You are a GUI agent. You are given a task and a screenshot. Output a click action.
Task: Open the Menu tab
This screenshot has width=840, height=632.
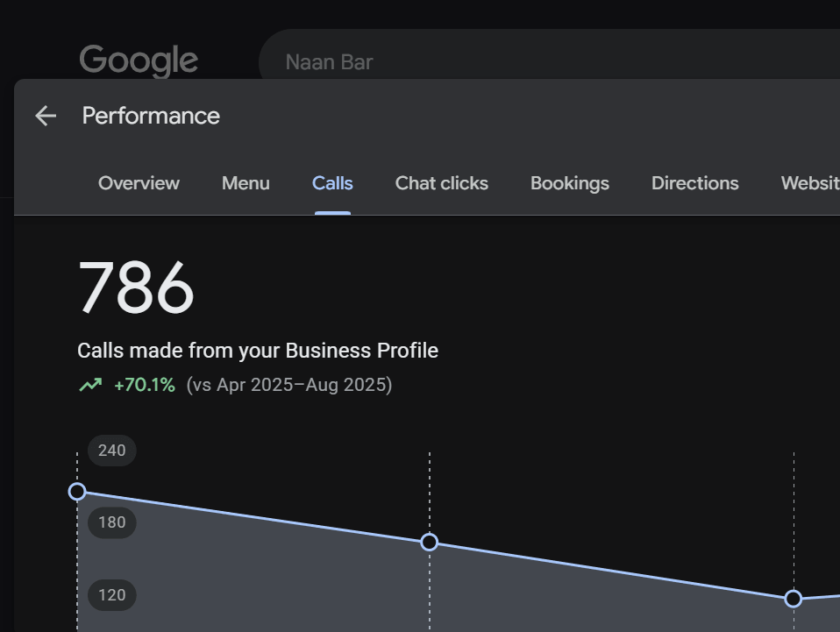246,183
